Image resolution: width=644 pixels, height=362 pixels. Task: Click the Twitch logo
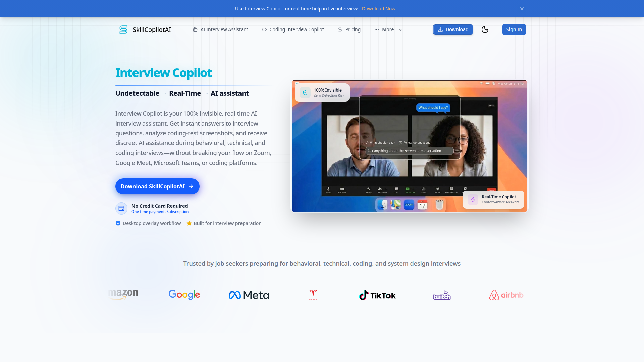[x=442, y=295]
